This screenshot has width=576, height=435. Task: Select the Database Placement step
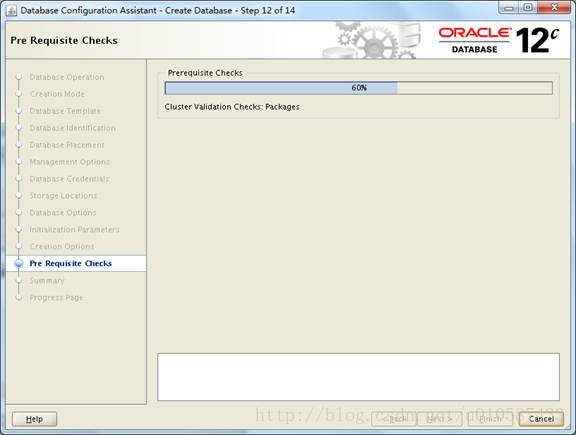coord(67,145)
